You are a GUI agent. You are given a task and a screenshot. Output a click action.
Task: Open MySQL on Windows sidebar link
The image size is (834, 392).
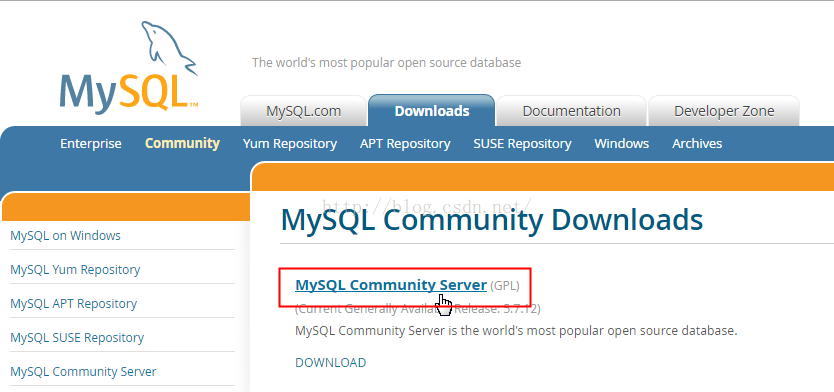click(x=65, y=235)
